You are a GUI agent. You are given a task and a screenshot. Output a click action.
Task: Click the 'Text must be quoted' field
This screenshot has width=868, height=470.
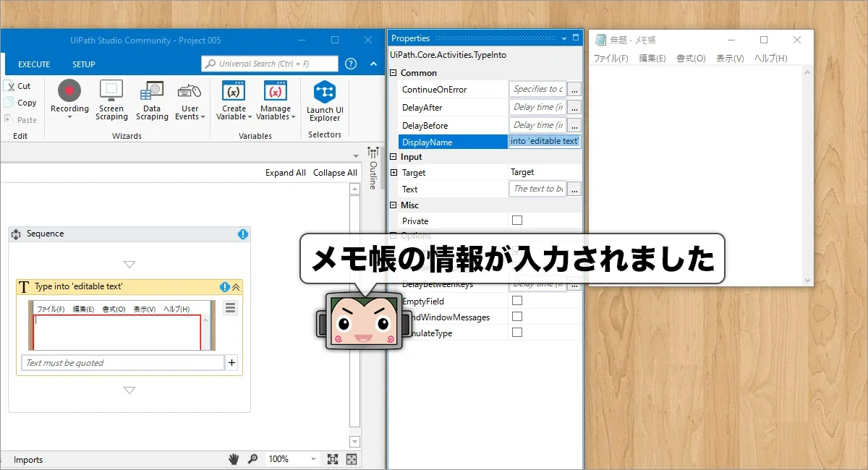[123, 363]
